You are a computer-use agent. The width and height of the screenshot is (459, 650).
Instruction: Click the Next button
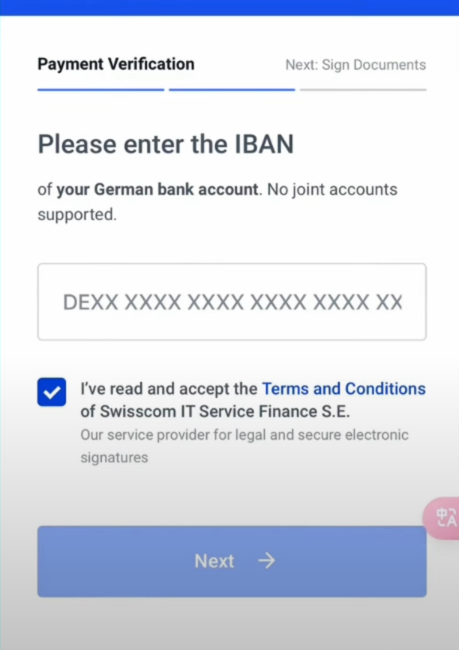tap(232, 561)
